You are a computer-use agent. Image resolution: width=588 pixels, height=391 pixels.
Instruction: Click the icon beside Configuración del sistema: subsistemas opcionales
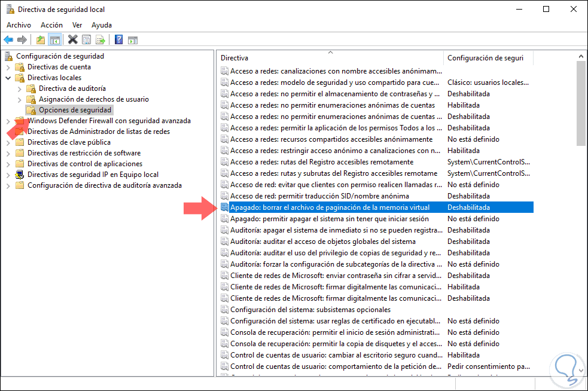(x=225, y=310)
